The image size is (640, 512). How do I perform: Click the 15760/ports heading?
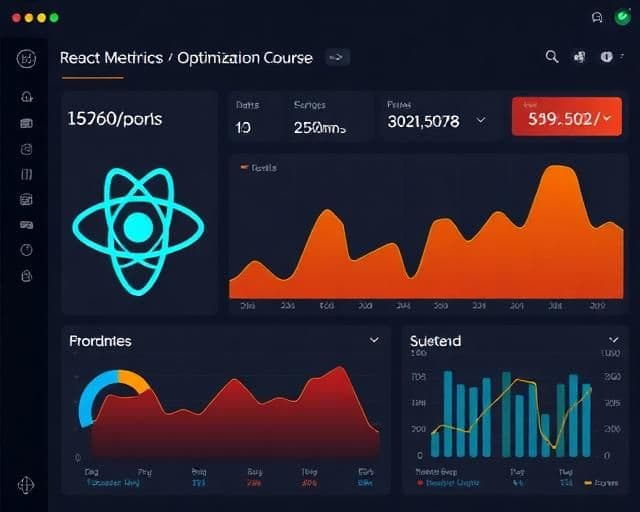point(115,119)
